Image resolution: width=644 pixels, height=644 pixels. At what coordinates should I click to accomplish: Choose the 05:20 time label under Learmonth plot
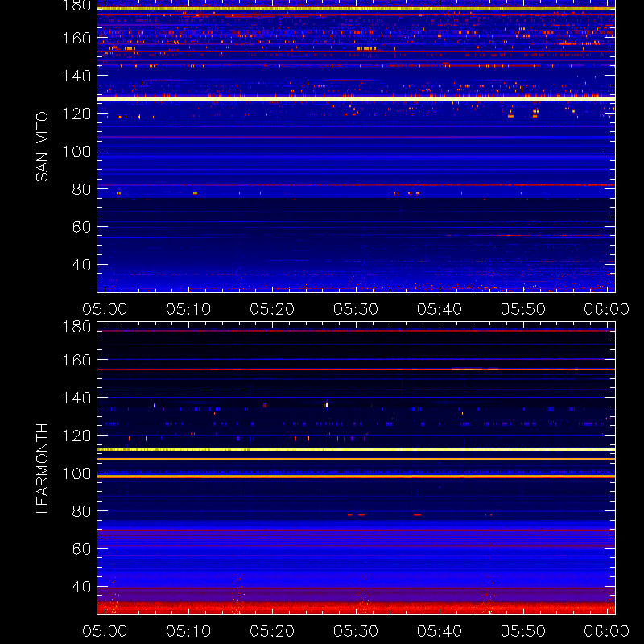[272, 631]
